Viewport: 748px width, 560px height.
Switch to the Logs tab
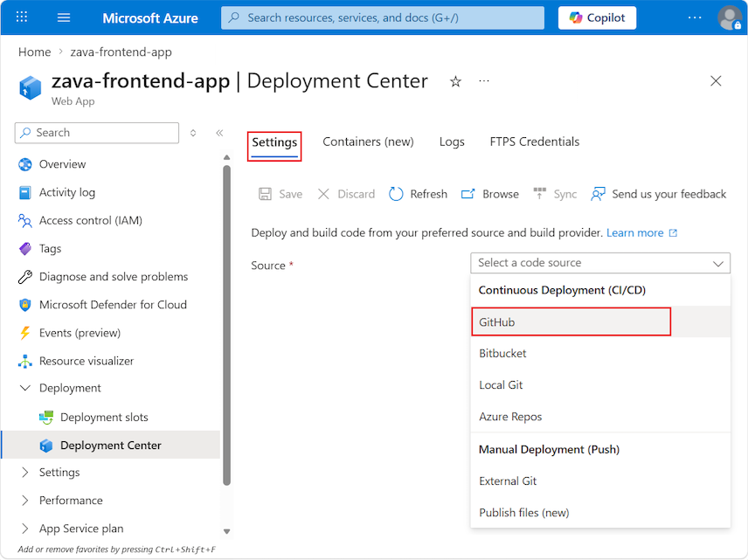[452, 141]
